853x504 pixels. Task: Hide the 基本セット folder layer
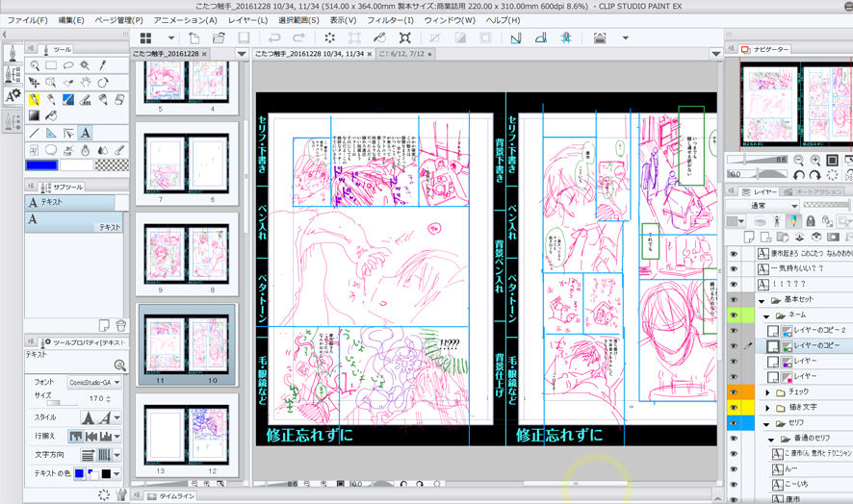coord(734,299)
